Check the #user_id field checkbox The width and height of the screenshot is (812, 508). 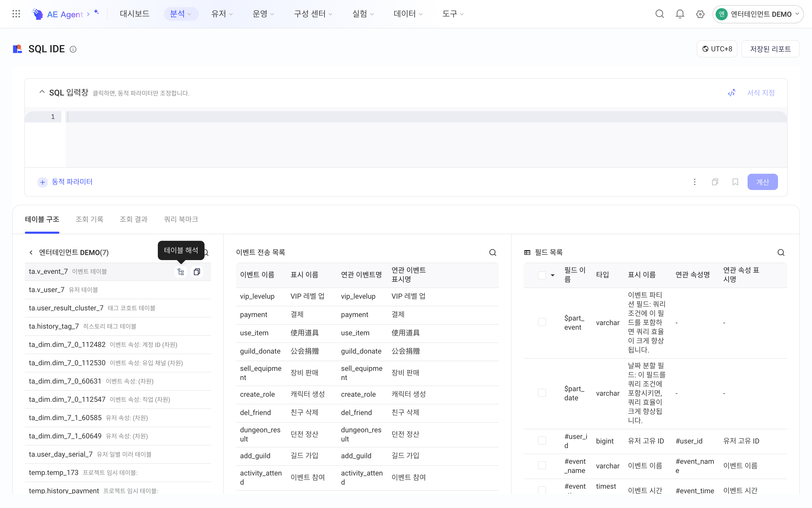pos(542,440)
